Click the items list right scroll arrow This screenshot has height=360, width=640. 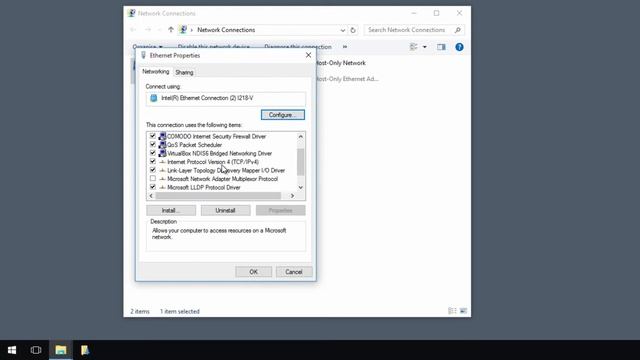[x=292, y=196]
